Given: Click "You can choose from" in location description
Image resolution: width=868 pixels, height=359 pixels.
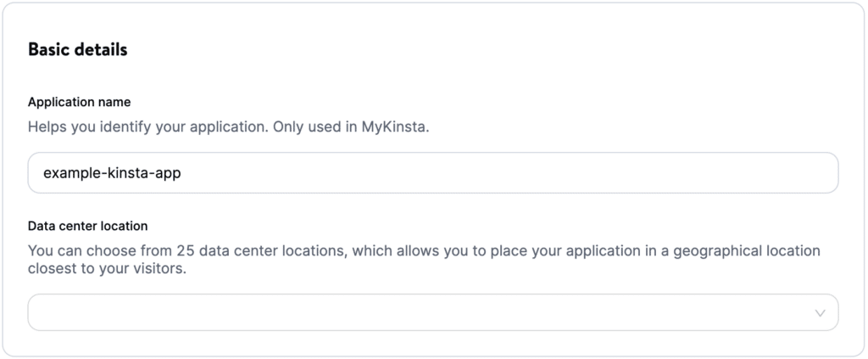Looking at the screenshot, I should click(99, 251).
